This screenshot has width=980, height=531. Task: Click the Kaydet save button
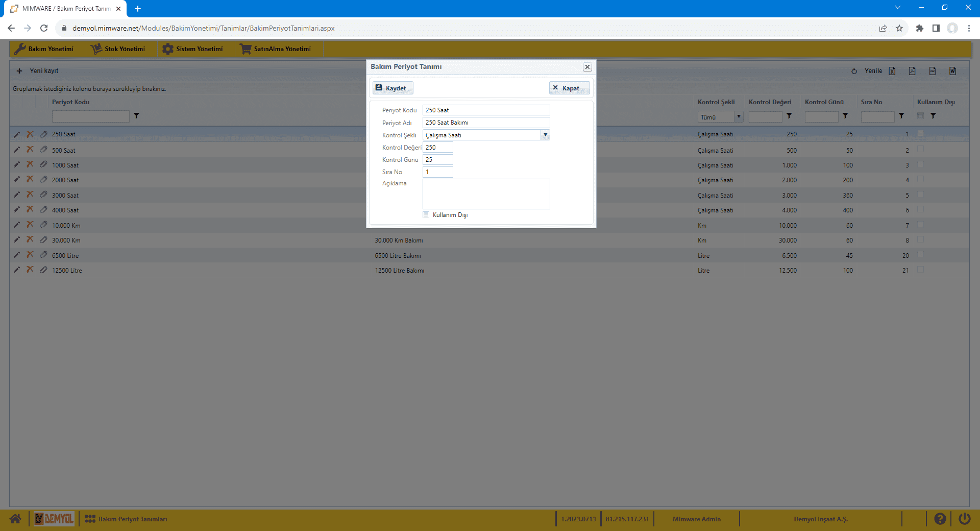(392, 88)
